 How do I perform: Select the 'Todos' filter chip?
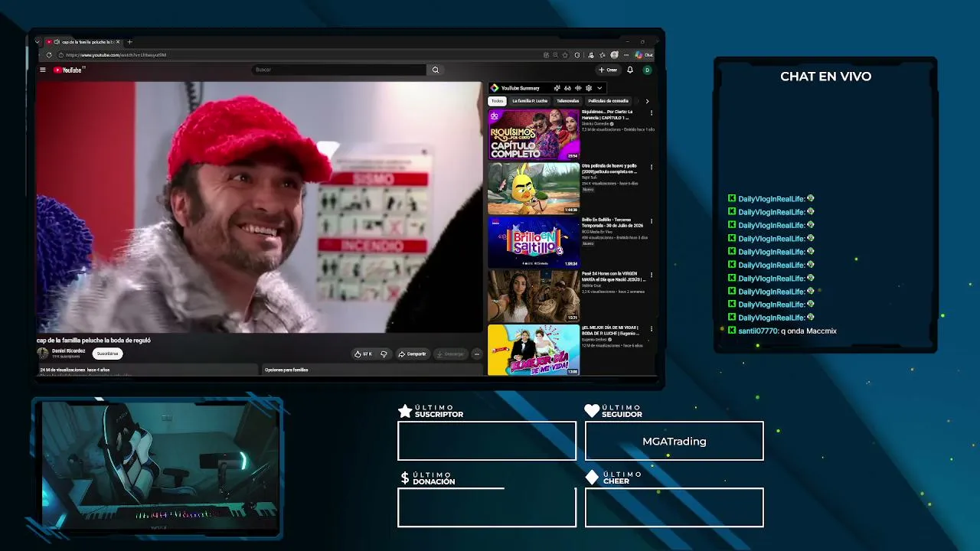pyautogui.click(x=498, y=101)
